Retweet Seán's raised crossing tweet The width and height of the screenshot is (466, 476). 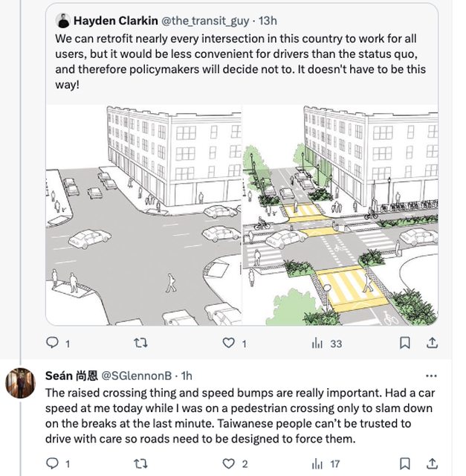coord(139,463)
